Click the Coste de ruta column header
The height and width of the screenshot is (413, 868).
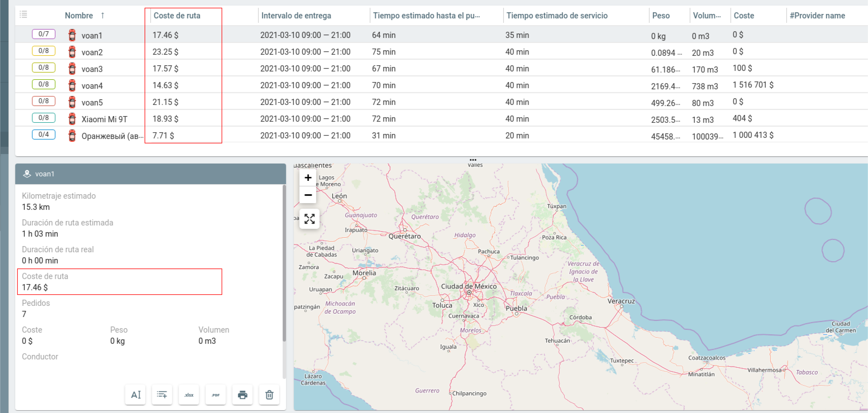(x=177, y=16)
